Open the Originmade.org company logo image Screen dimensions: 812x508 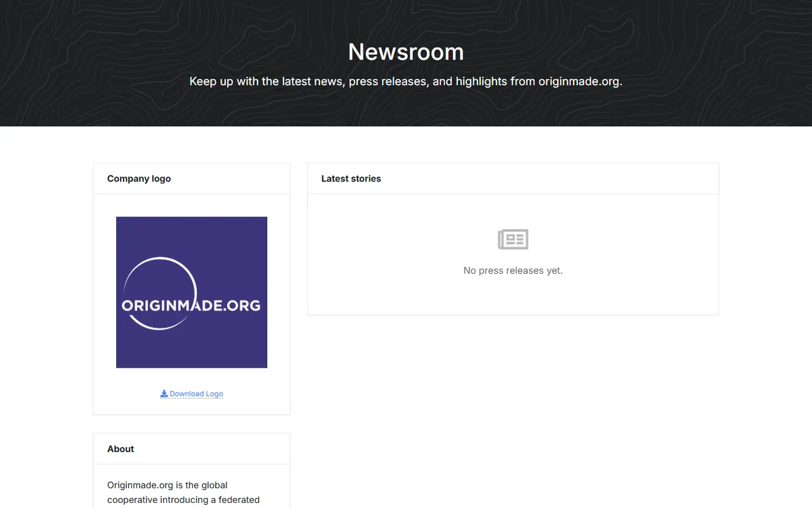[192, 292]
